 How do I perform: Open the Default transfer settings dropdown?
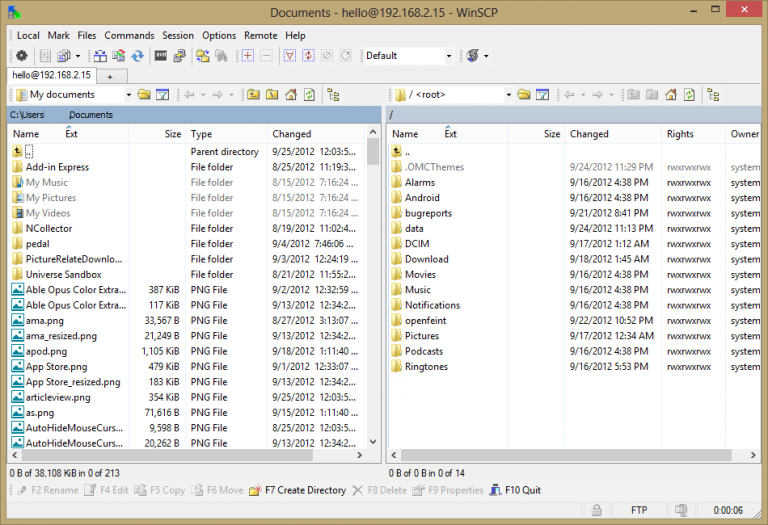point(449,56)
